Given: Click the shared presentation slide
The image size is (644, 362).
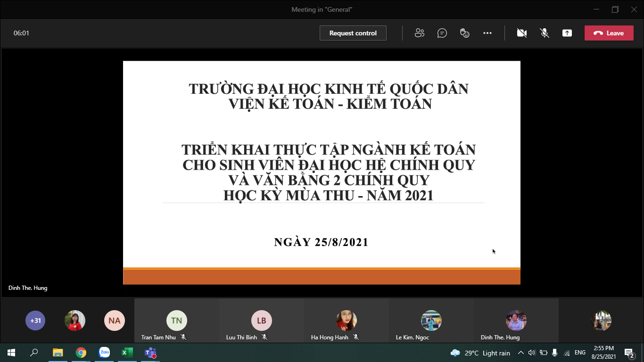Looking at the screenshot, I should (322, 173).
